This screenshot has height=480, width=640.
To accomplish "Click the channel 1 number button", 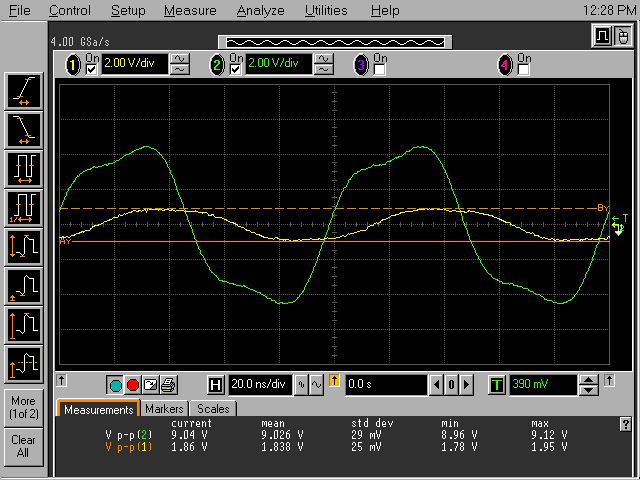I will [x=73, y=65].
